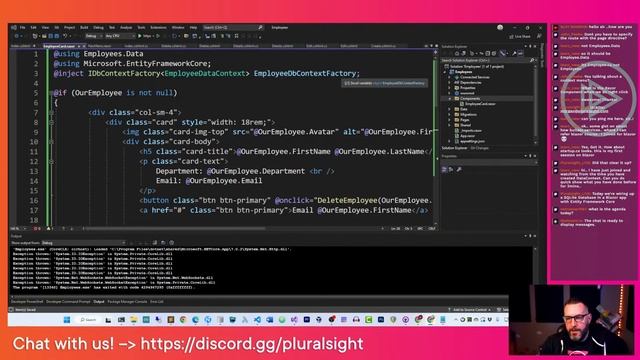Viewport: 640px width, 360px height.
Task: Click the Properties panel alphabetical sort icon
Action: tap(451, 169)
